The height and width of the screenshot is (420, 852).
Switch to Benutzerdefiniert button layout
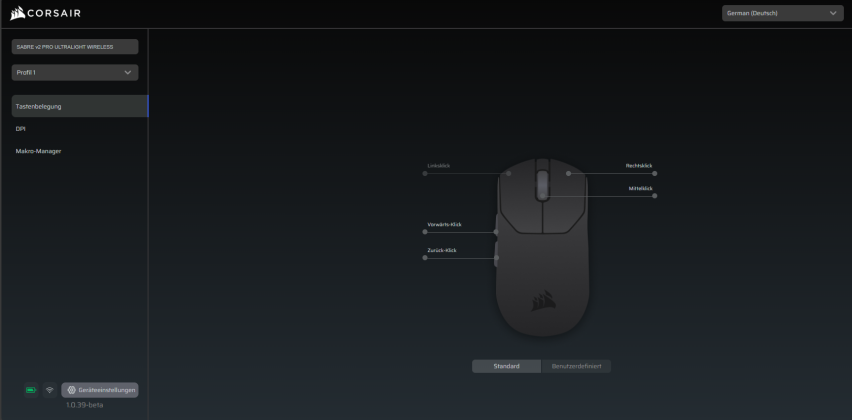pyautogui.click(x=576, y=366)
